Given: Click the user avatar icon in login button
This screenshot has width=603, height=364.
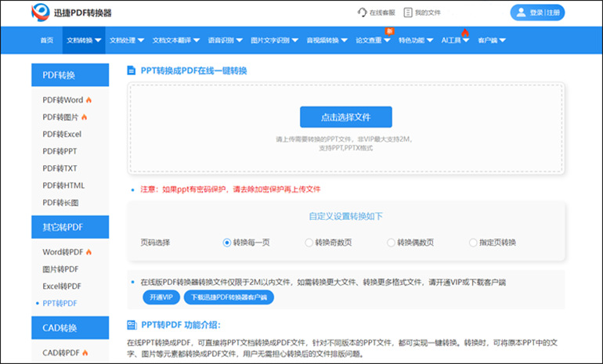Looking at the screenshot, I should (x=521, y=13).
